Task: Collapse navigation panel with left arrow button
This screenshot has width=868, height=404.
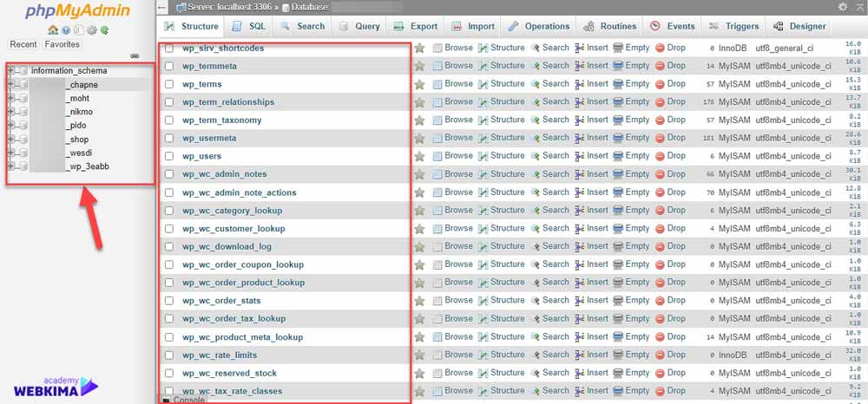Action: pyautogui.click(x=161, y=7)
